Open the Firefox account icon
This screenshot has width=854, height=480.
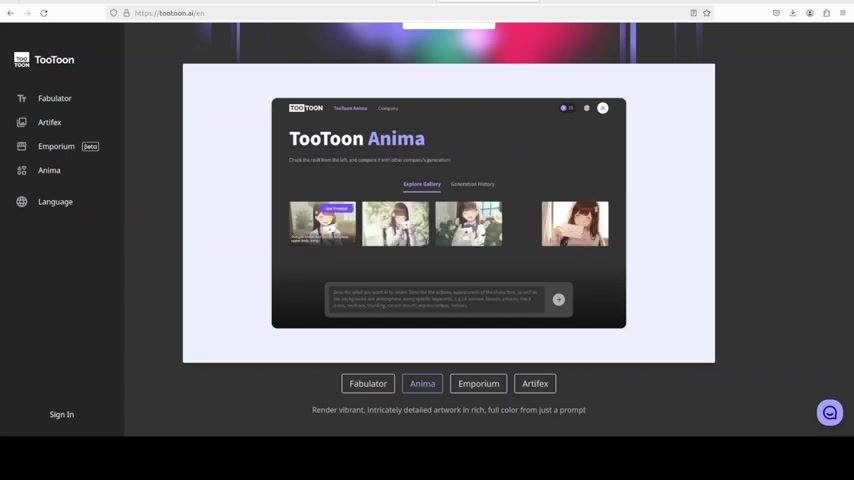(x=810, y=13)
